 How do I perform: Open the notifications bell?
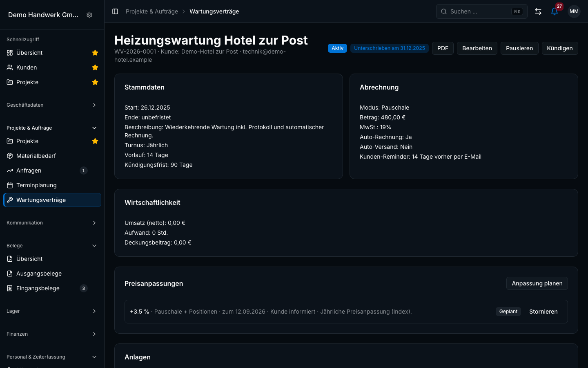(x=555, y=11)
